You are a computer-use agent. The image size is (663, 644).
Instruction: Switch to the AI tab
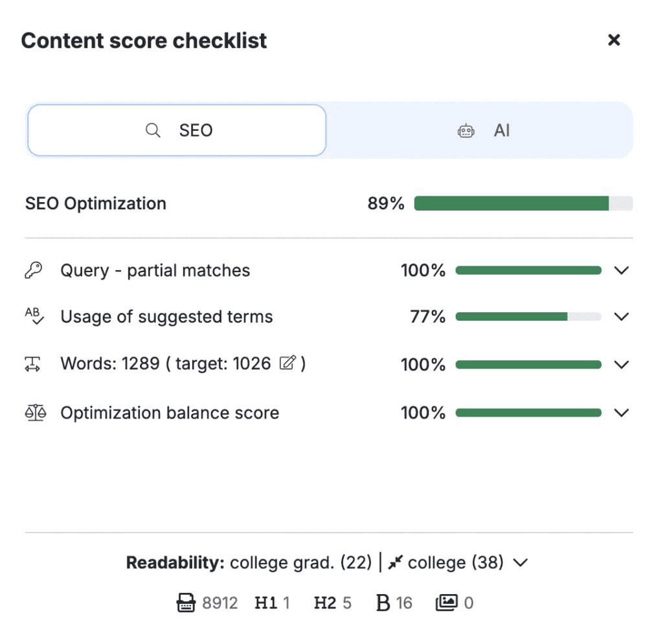click(x=480, y=130)
